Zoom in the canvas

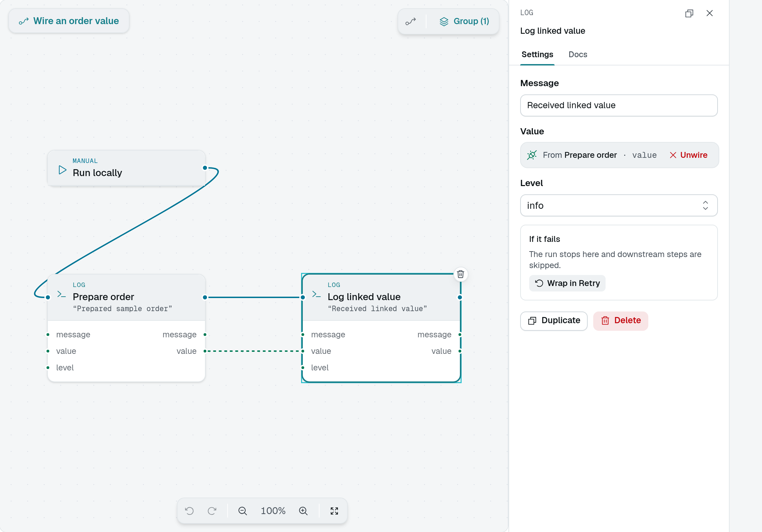pos(303,511)
